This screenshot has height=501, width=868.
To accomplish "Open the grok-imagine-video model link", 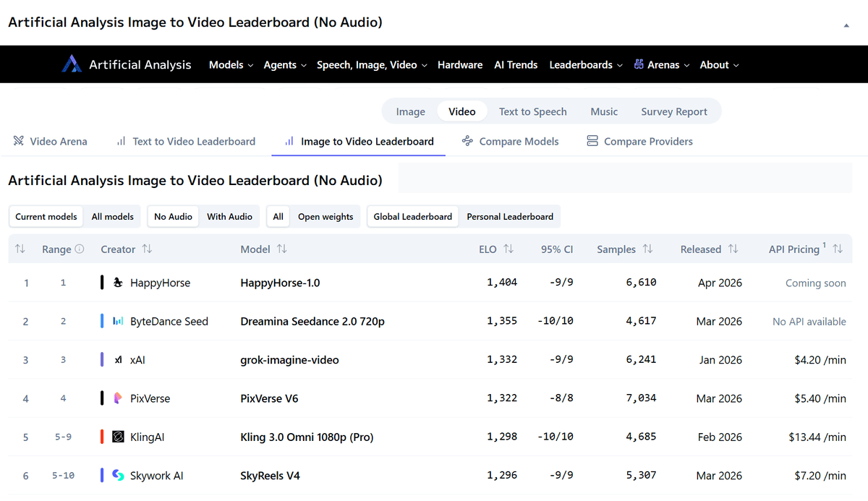I will click(x=289, y=360).
